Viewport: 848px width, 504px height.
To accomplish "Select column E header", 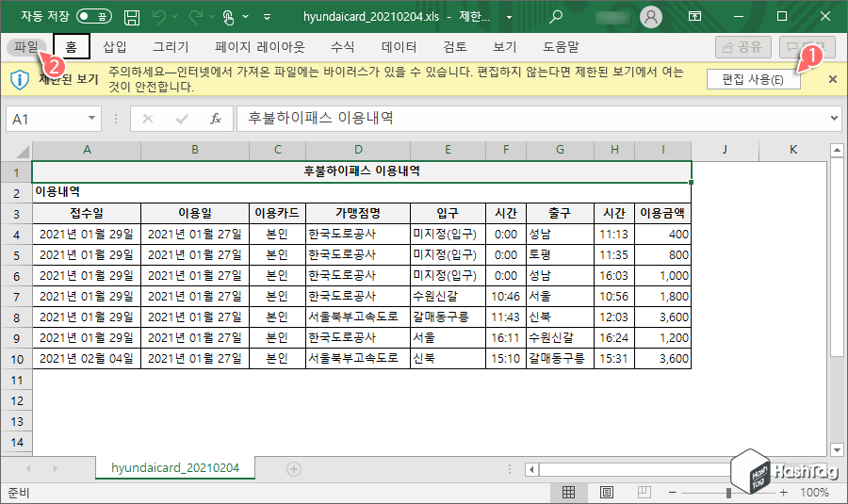I will pyautogui.click(x=448, y=150).
